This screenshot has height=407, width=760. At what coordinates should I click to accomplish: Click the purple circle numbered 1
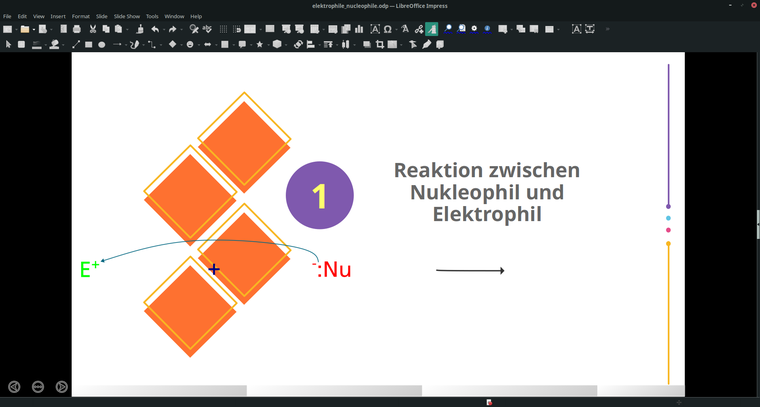[x=319, y=195]
